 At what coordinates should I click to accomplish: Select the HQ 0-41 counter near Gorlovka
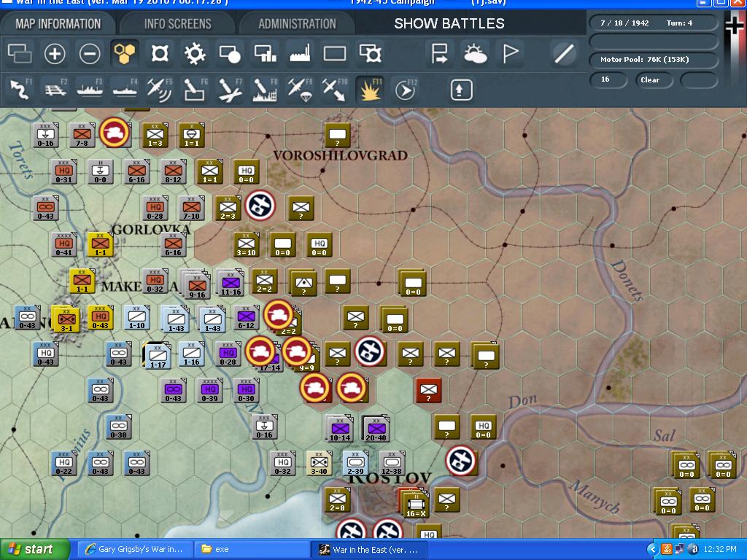pos(64,245)
